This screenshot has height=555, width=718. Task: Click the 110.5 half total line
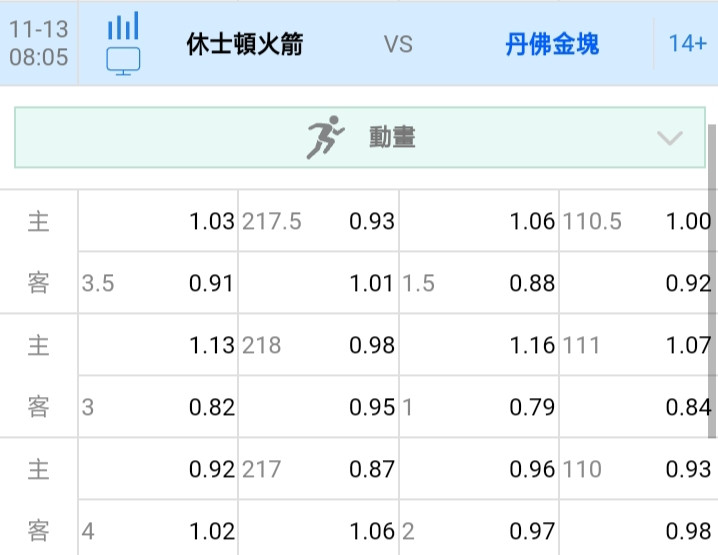[592, 222]
